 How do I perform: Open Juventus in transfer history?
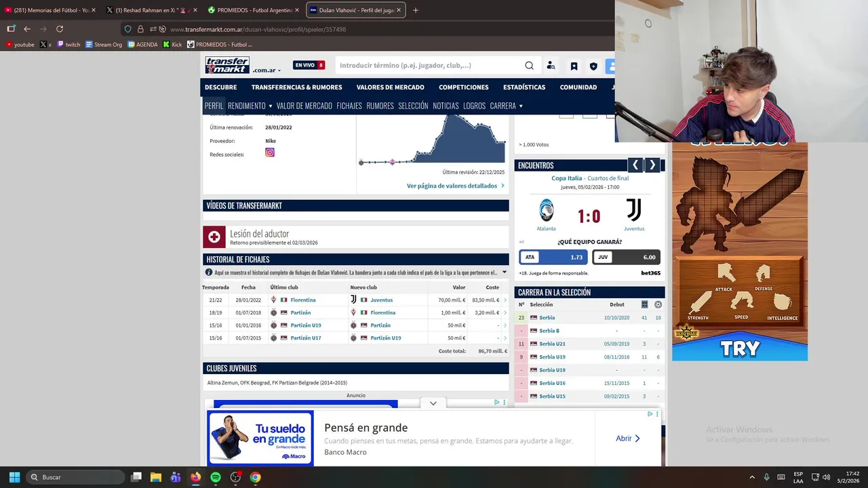tap(382, 300)
